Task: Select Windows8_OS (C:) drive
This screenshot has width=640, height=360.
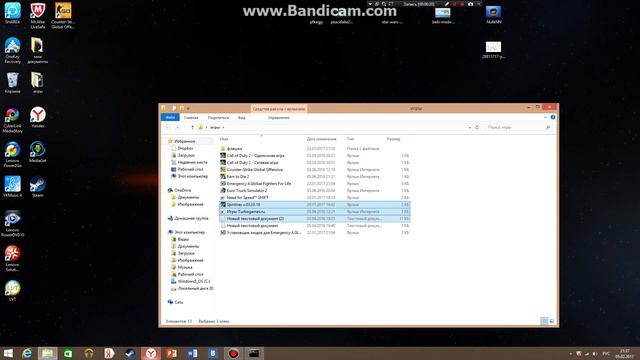Action: tap(194, 281)
